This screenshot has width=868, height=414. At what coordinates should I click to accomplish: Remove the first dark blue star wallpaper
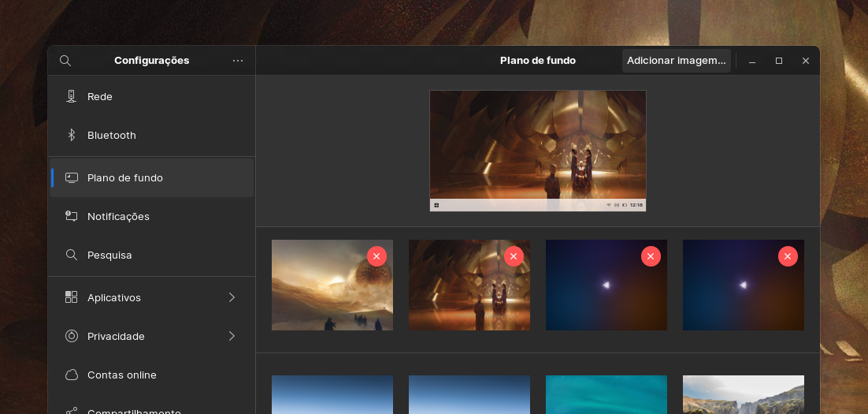(x=651, y=256)
